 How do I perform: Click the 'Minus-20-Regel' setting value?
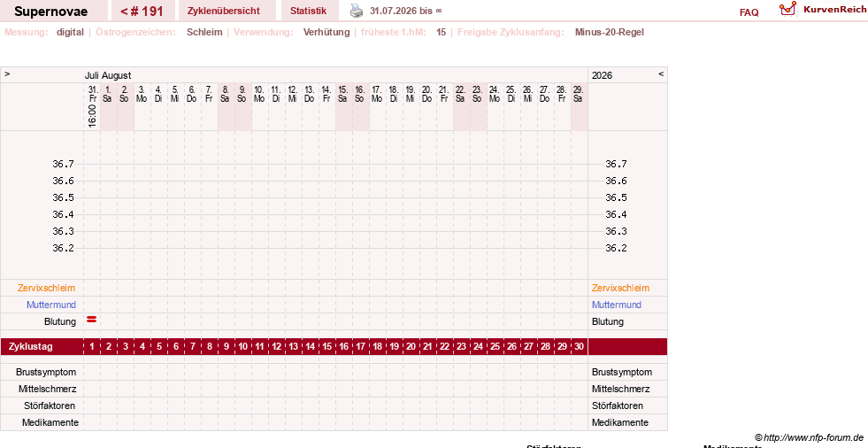pyautogui.click(x=609, y=32)
